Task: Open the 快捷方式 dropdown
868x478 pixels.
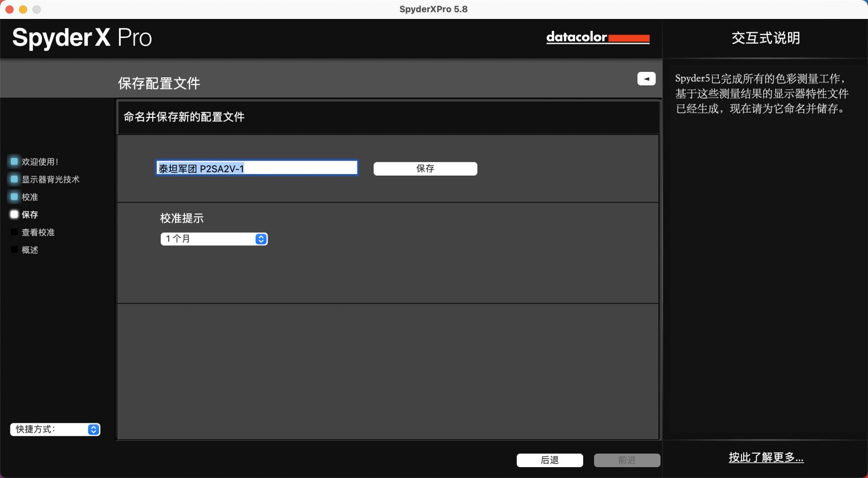Action: [x=55, y=429]
